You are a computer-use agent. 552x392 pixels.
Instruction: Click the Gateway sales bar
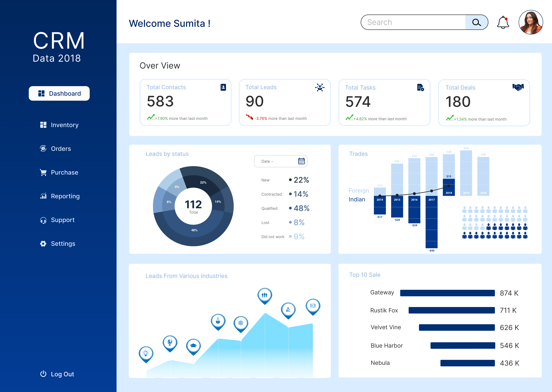click(447, 293)
